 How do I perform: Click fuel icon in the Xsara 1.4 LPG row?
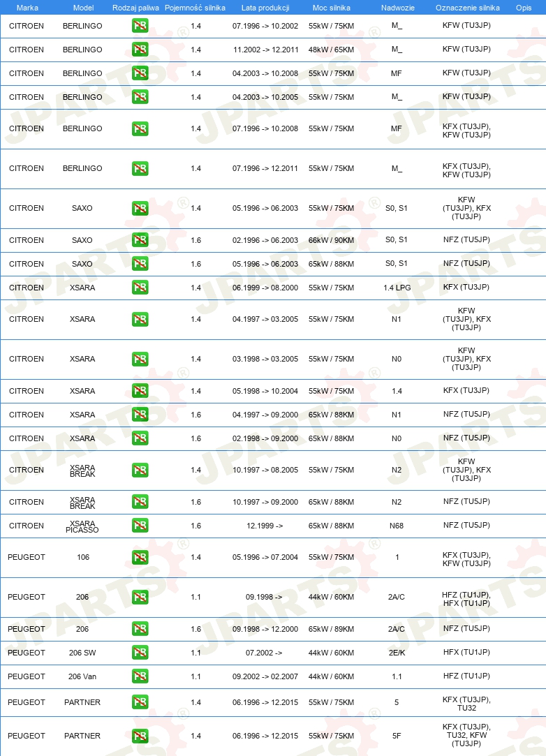[140, 288]
